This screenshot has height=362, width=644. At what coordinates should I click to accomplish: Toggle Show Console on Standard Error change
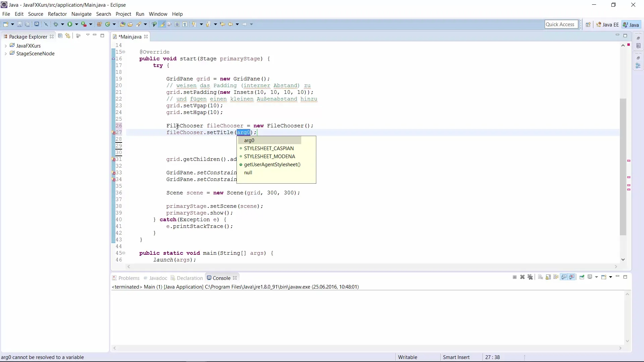(x=572, y=277)
